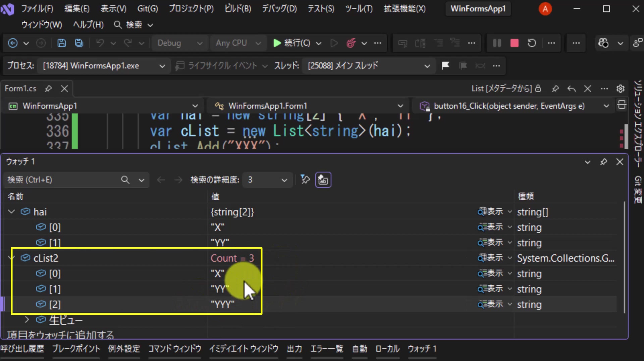644x361 pixels.
Task: Click the Undo icon
Action: click(100, 43)
